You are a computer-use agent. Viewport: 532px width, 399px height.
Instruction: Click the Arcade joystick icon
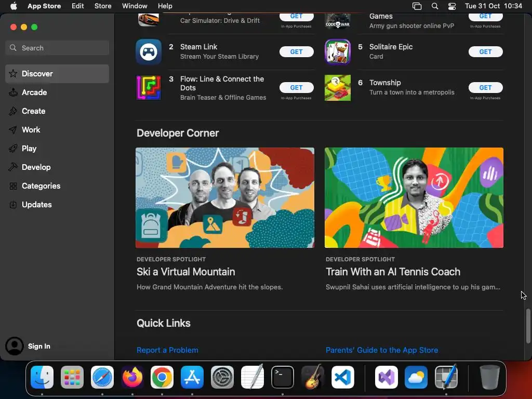[x=13, y=92]
